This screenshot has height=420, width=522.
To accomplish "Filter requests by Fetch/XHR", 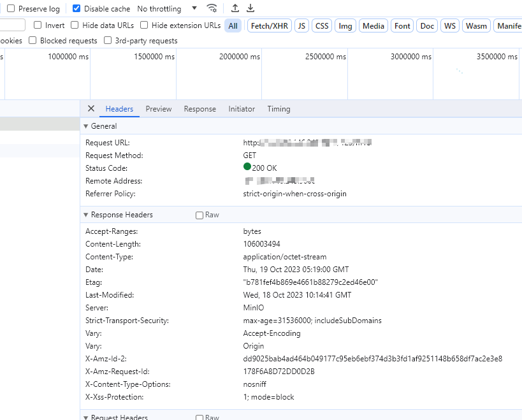I will pyautogui.click(x=270, y=25).
